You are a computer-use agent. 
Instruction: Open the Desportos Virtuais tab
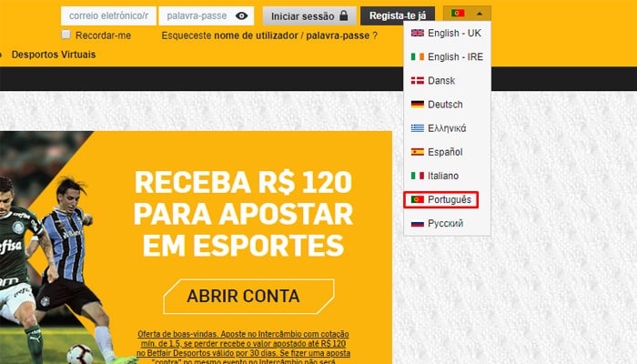tap(54, 55)
